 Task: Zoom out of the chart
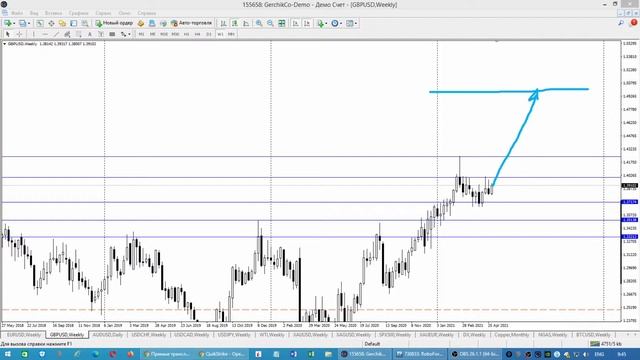(x=270, y=23)
